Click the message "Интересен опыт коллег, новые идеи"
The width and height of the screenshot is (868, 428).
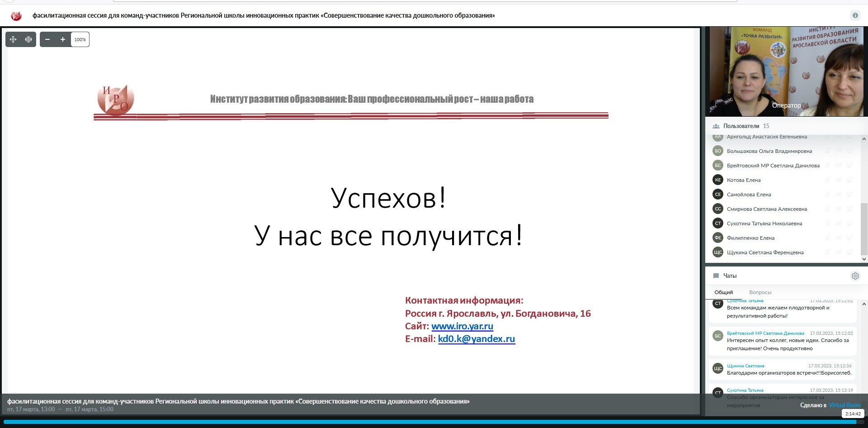coord(788,344)
